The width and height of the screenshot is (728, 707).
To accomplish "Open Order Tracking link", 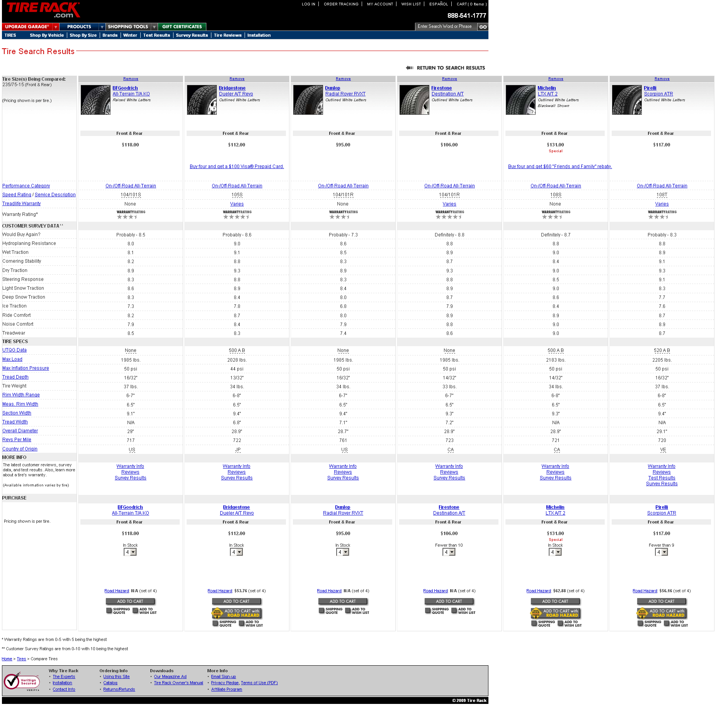I will (341, 4).
